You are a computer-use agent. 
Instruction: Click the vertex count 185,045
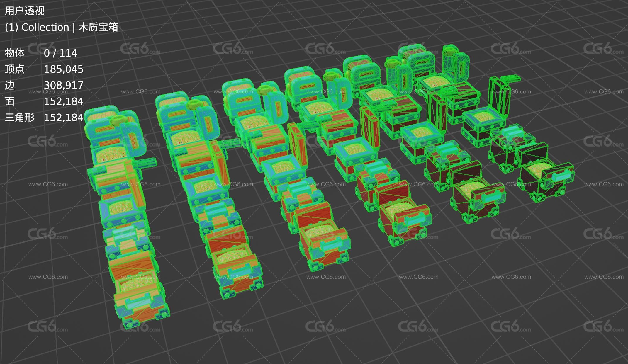(64, 69)
